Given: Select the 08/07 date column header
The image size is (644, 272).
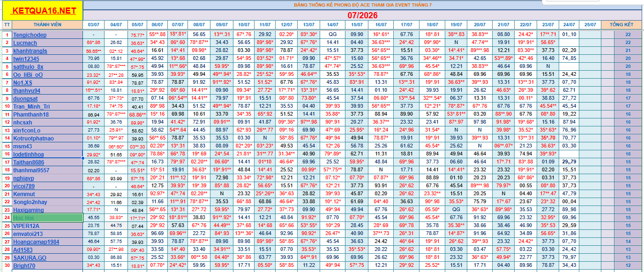Looking at the screenshot, I should tap(199, 24).
